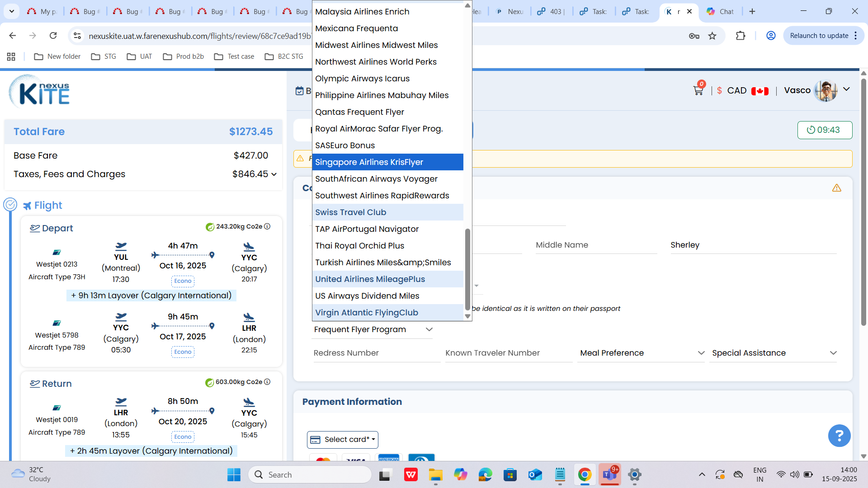
Task: Click the Vasco profile avatar
Action: (x=826, y=90)
